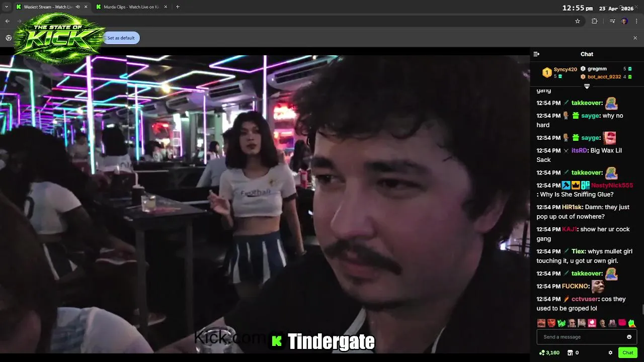Viewport: 644px width, 362px height.
Task: Click username HiR1sk in chat
Action: click(572, 207)
